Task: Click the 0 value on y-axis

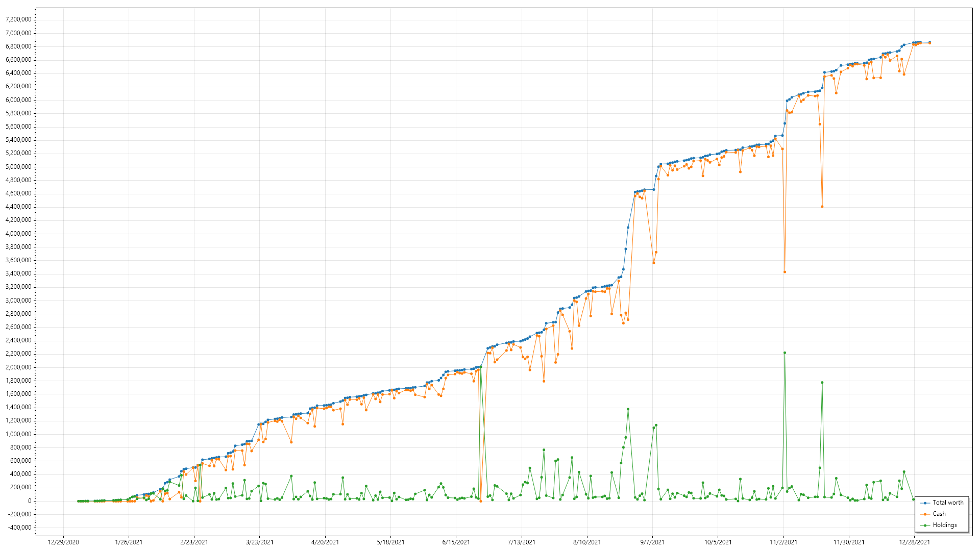Action: 30,501
